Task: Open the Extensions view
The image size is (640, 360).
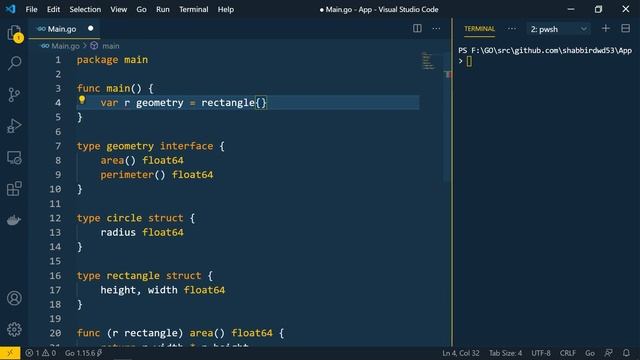Action: [x=14, y=189]
